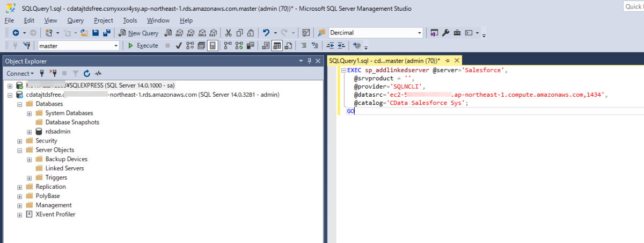Click the Navigate Backward icon
The height and width of the screenshot is (243, 644).
[x=16, y=33]
